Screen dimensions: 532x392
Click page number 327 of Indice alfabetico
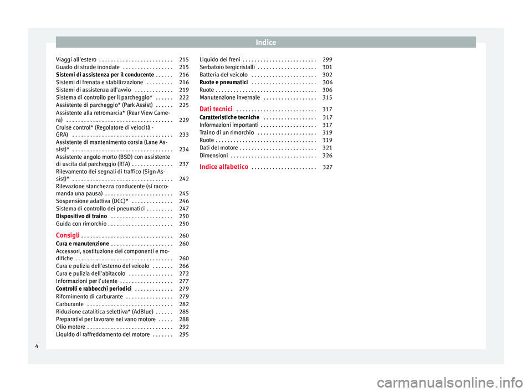pyautogui.click(x=328, y=167)
